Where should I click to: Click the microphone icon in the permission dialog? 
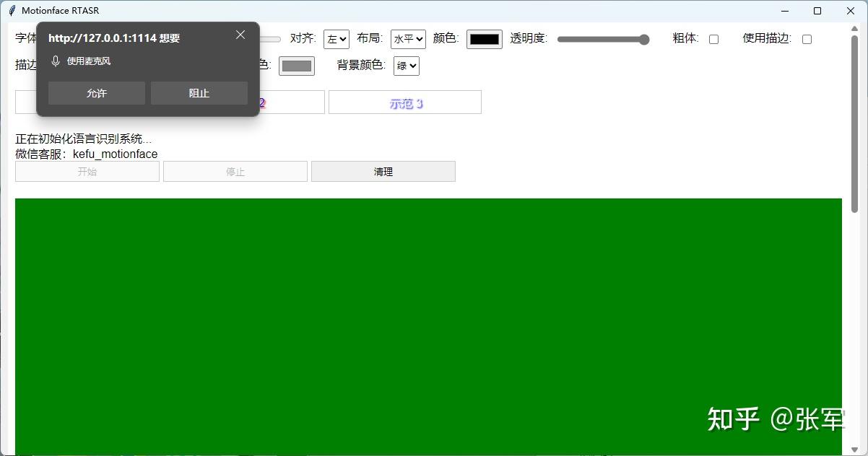tap(56, 61)
